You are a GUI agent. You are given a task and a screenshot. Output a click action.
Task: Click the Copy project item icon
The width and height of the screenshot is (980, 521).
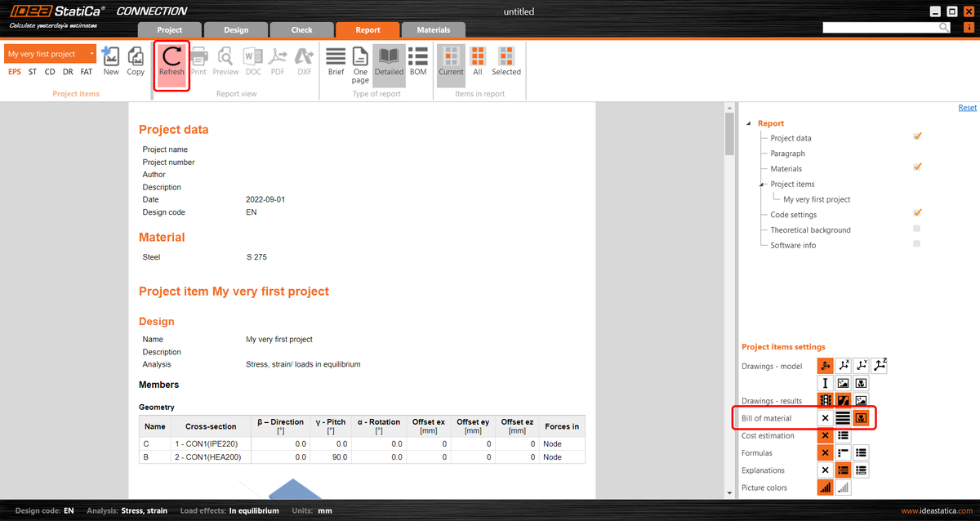click(x=136, y=61)
